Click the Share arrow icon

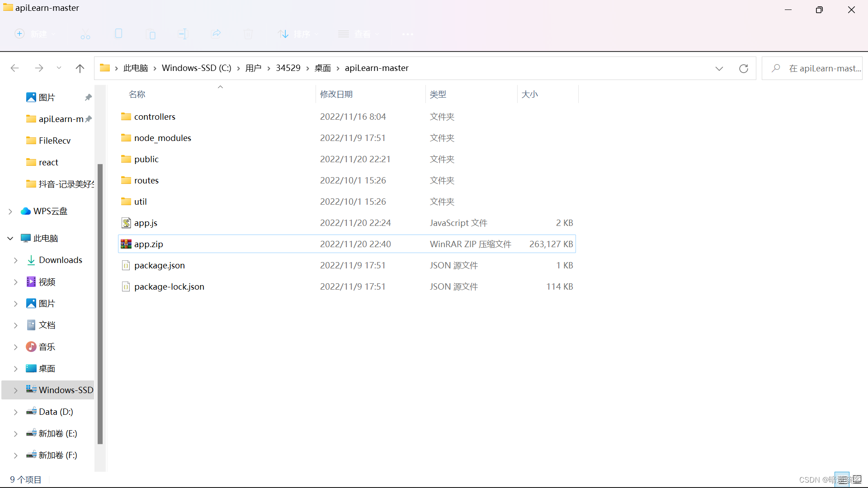(x=216, y=34)
